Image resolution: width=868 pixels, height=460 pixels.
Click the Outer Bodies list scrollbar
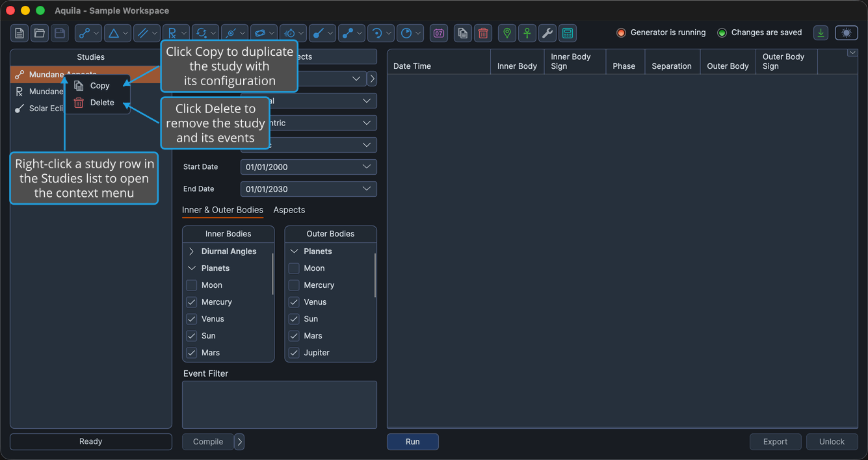coord(375,274)
